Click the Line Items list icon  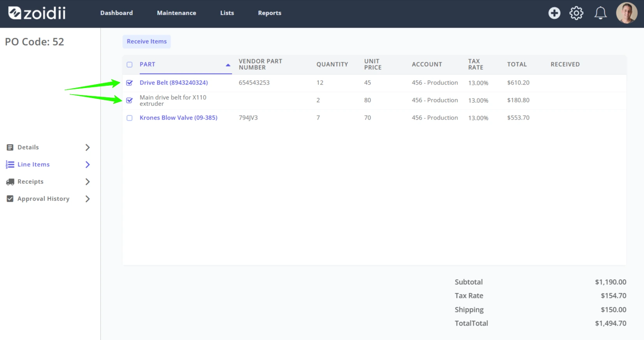pos(10,164)
